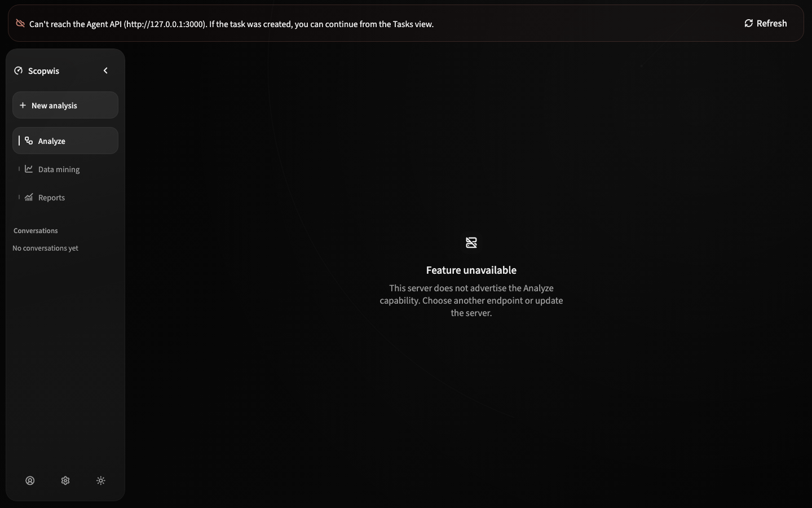Open the account profile icon
The height and width of the screenshot is (508, 812).
point(30,480)
